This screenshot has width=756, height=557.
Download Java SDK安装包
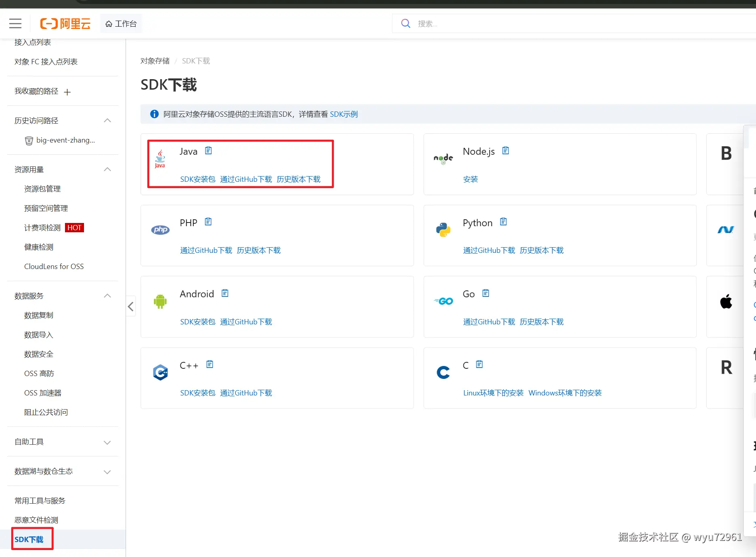click(x=198, y=179)
